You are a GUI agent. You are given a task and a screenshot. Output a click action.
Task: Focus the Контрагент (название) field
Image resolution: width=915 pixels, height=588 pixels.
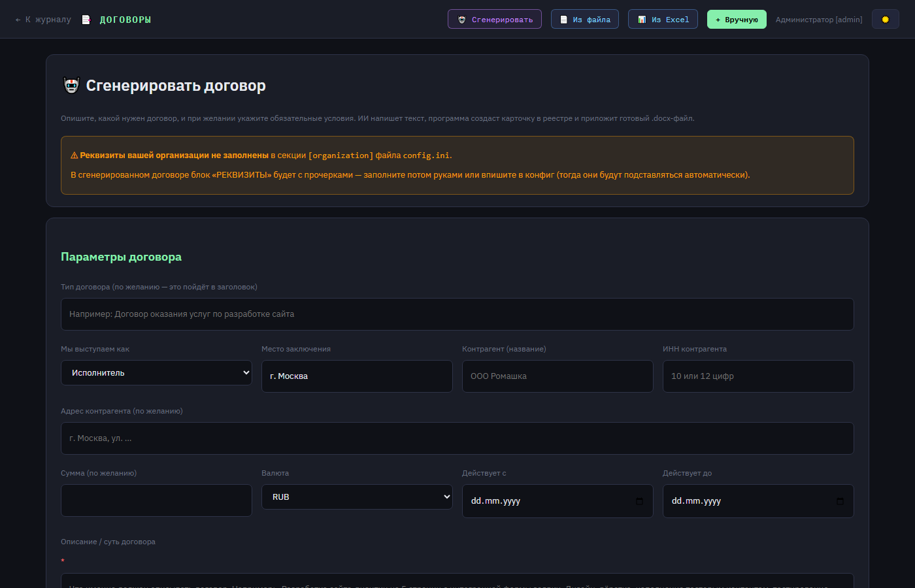click(x=557, y=376)
